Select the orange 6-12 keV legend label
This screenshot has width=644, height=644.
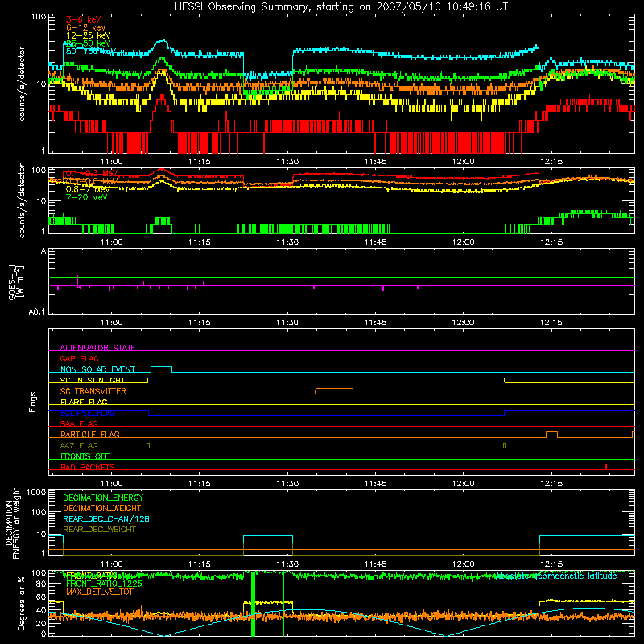[85, 27]
